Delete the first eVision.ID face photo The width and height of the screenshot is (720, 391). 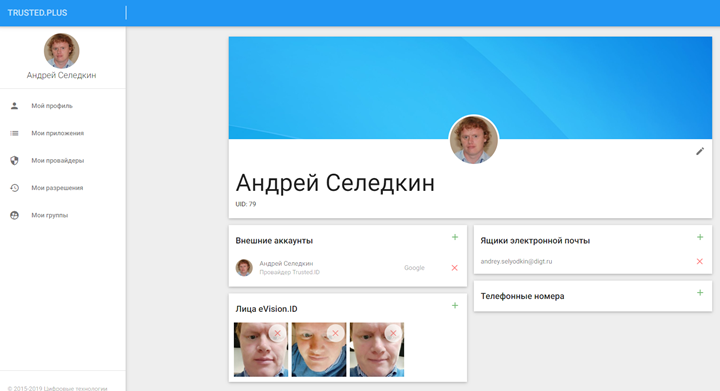pyautogui.click(x=277, y=333)
